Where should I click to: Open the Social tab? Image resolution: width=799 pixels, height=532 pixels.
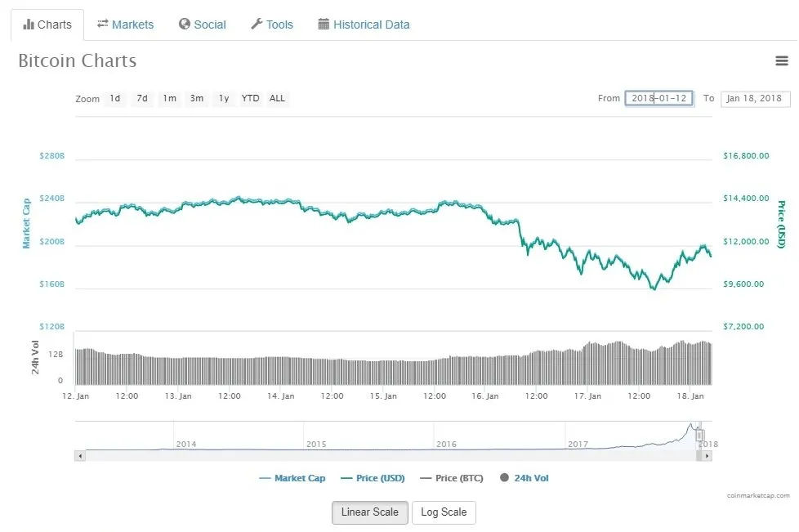click(203, 25)
